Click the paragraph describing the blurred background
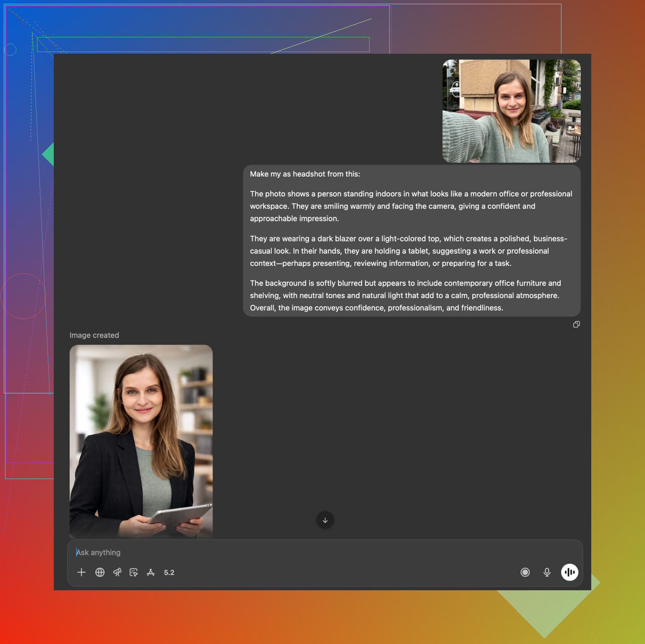The width and height of the screenshot is (645, 644). pos(405,296)
